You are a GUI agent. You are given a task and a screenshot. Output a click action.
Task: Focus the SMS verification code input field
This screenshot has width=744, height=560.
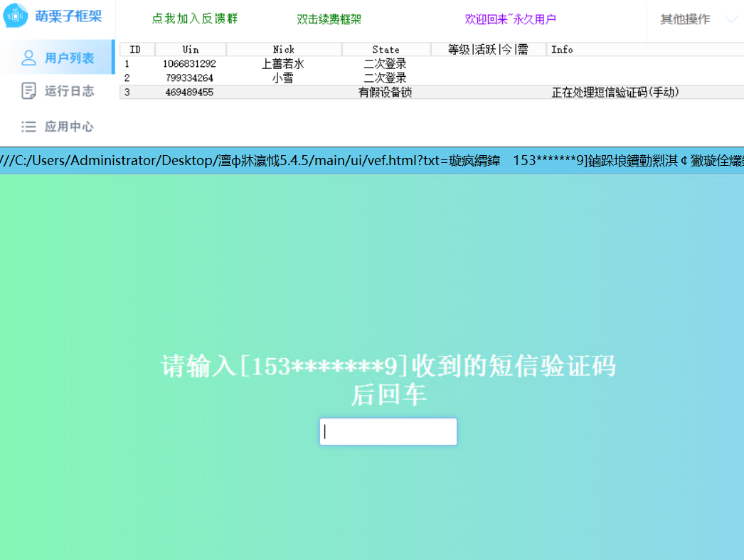[388, 431]
